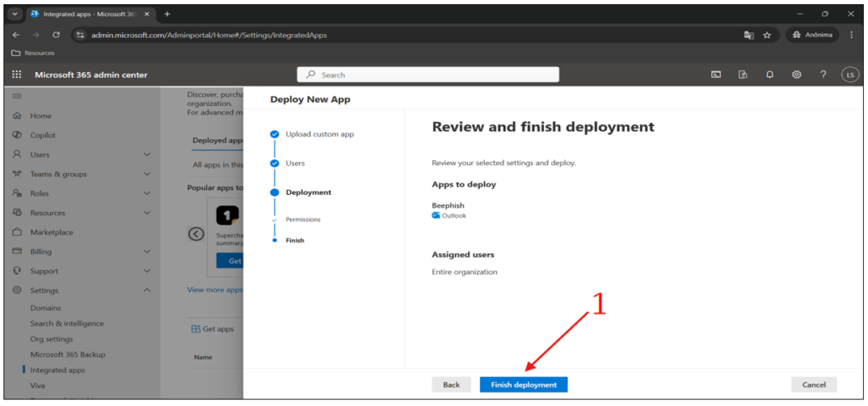Open notifications bell icon
Viewport: 868px width, 406px height.
pyautogui.click(x=770, y=75)
